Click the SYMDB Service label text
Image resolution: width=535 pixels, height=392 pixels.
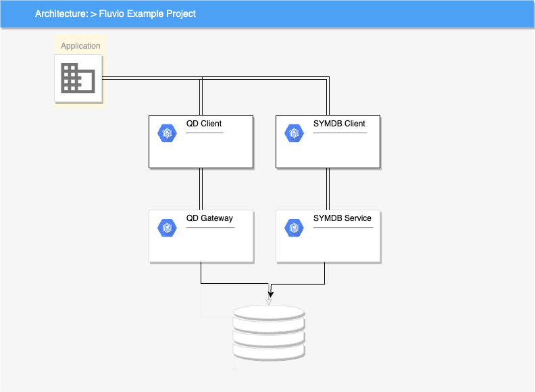click(342, 218)
